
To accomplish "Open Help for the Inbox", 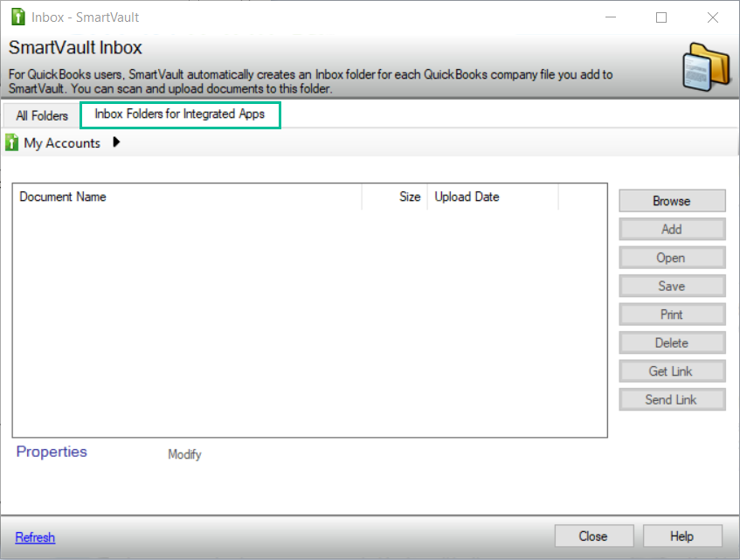I will click(682, 536).
